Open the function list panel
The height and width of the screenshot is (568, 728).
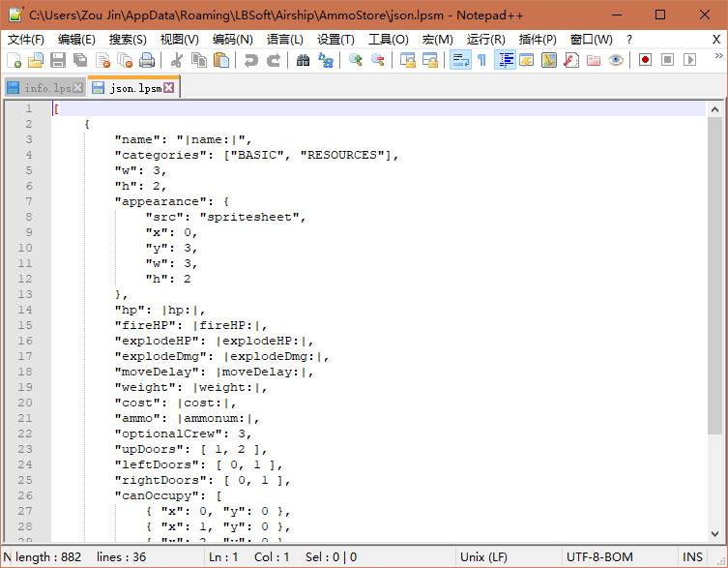[571, 60]
